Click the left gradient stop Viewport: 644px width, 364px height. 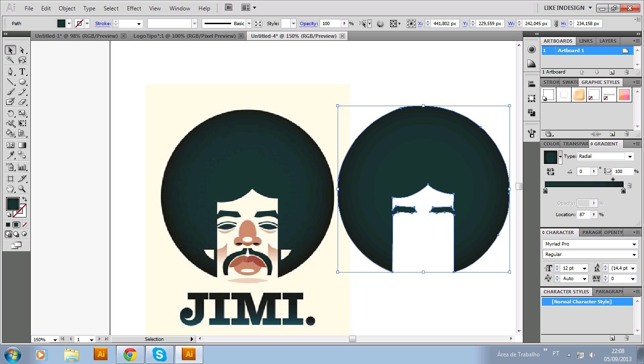[545, 191]
